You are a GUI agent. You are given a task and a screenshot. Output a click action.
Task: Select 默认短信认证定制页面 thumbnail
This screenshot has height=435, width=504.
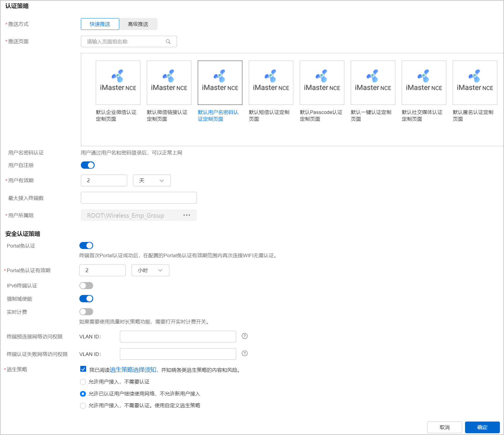click(271, 83)
